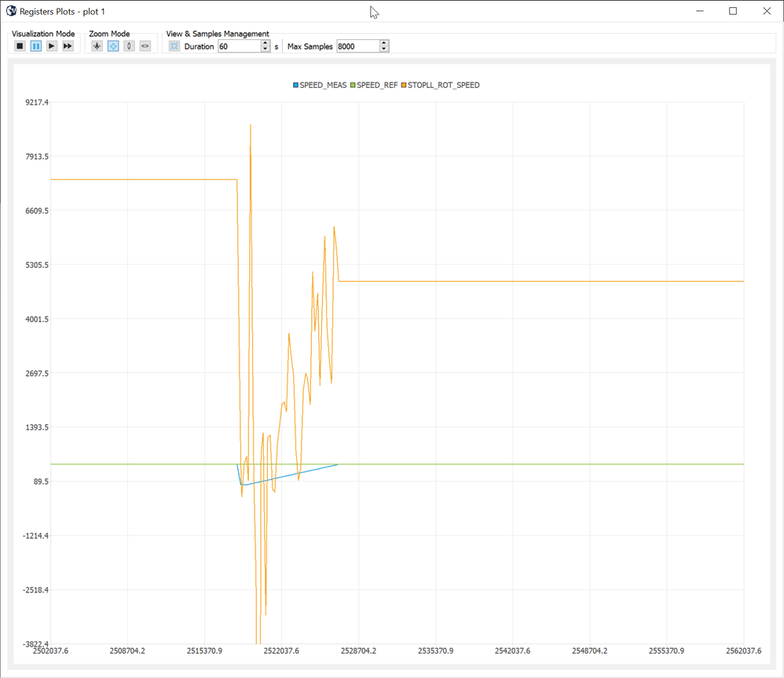Screen dimensions: 784x678
Task: Click the STOPLL_ROT_SPEED legend entry
Action: [x=441, y=85]
